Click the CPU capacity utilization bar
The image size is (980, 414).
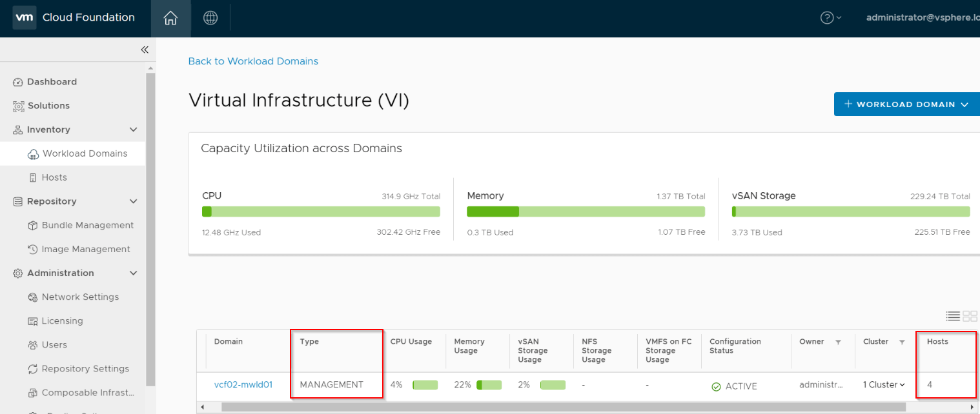pyautogui.click(x=321, y=212)
